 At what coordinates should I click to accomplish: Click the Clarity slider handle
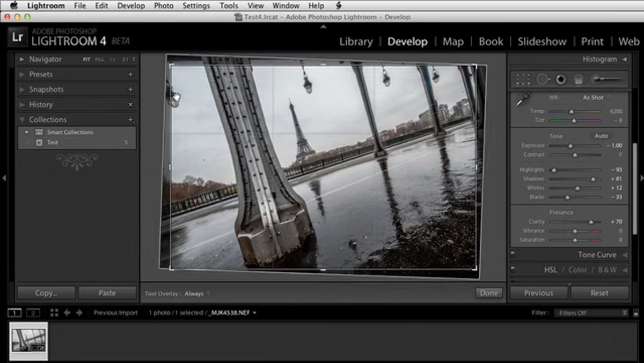click(591, 222)
